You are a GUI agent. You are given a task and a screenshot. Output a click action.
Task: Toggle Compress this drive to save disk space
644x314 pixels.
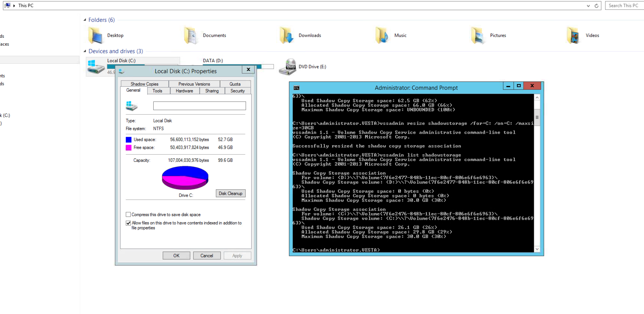(x=128, y=214)
